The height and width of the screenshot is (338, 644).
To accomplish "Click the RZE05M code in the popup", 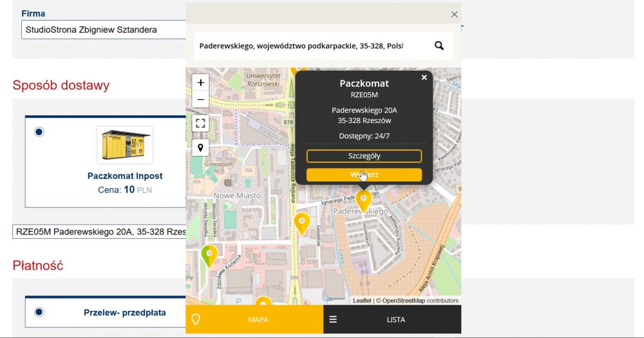I will click(x=365, y=95).
